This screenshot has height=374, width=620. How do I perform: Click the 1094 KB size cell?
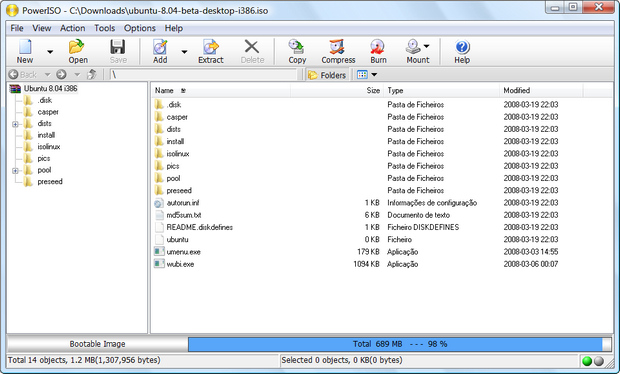pos(366,264)
